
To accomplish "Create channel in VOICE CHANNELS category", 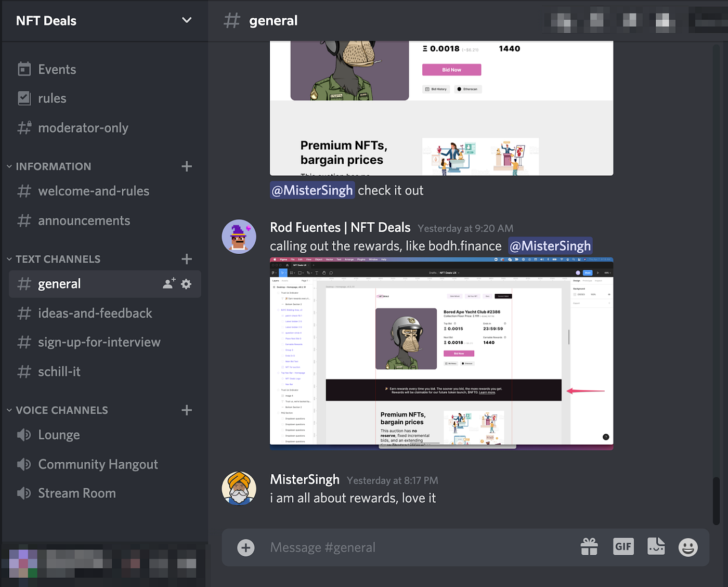I will (x=187, y=410).
